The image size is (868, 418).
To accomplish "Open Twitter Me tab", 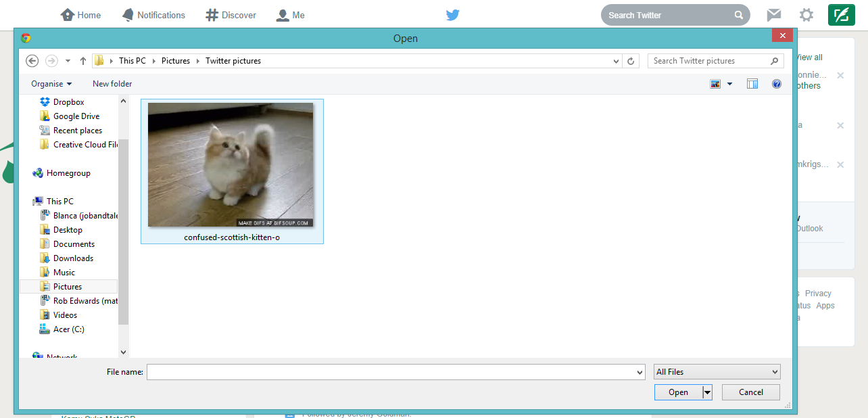I will 291,15.
